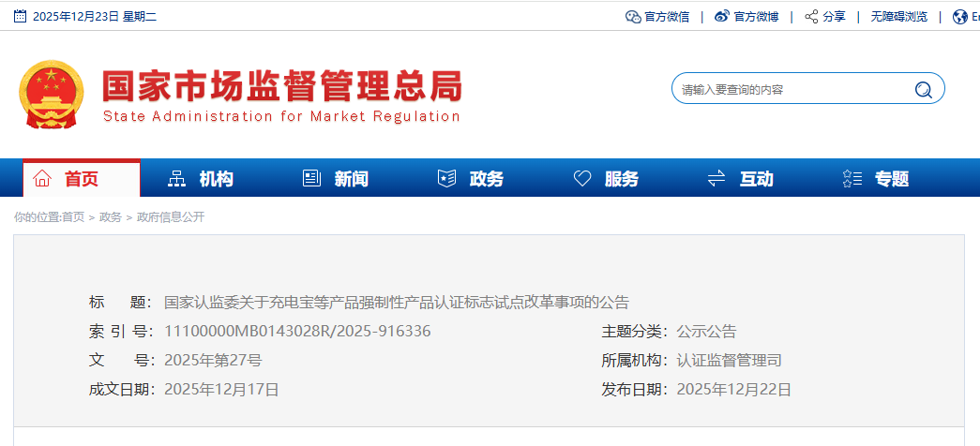This screenshot has height=446, width=980.
Task: Go to the 互动 section
Action: (741, 179)
